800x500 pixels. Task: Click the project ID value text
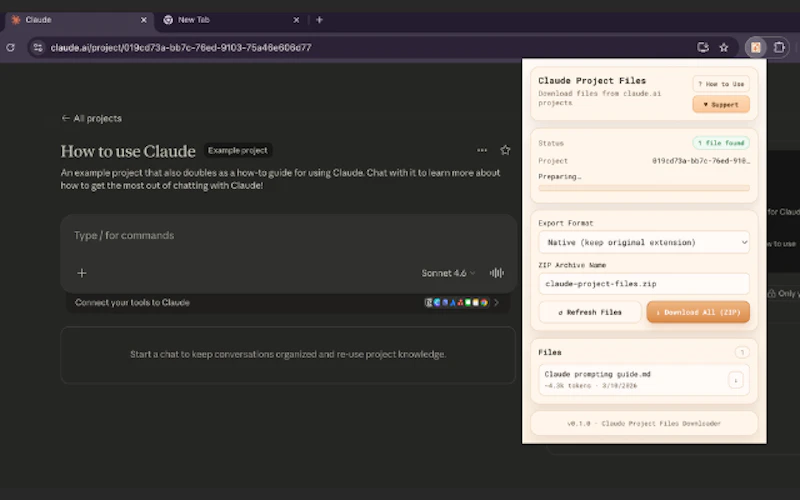point(701,161)
